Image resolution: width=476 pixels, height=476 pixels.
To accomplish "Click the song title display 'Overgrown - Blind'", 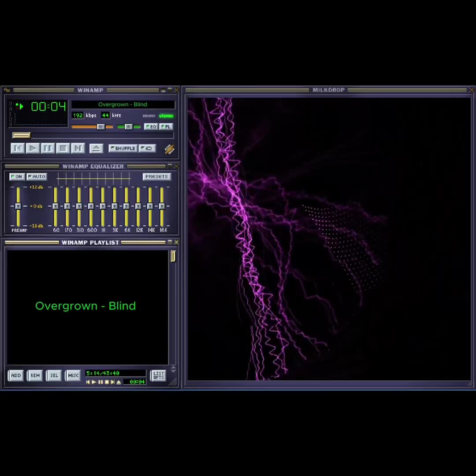I will 123,104.
